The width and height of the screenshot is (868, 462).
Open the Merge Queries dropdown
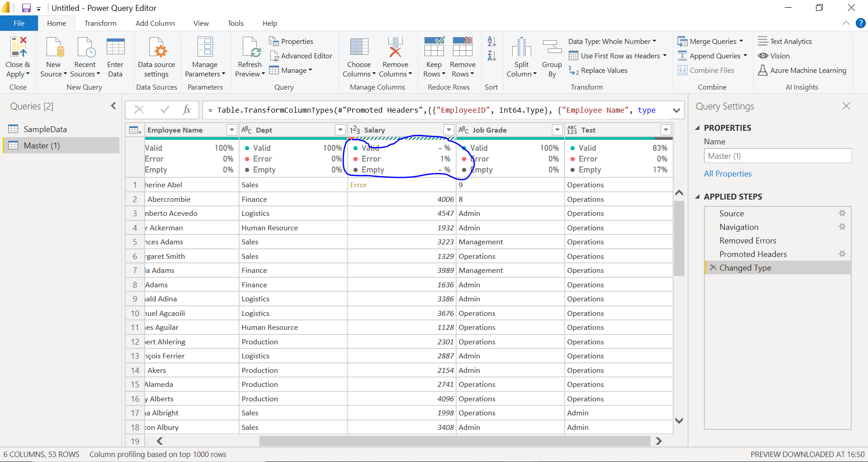pos(741,41)
